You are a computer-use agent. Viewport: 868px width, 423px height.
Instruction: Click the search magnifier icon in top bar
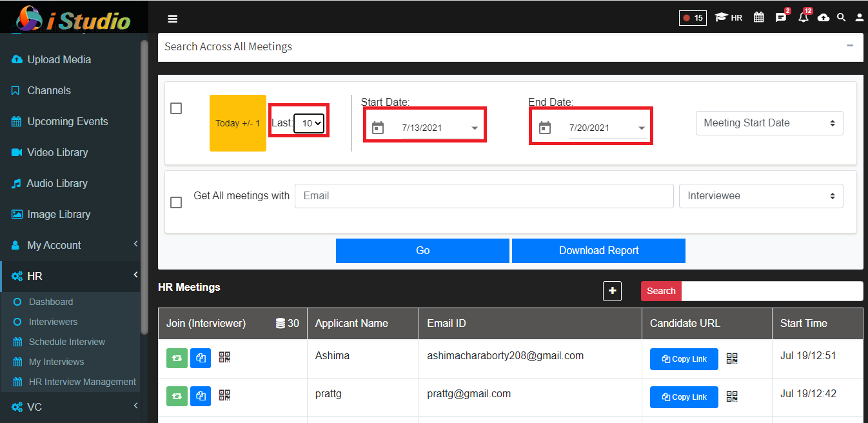tap(841, 18)
